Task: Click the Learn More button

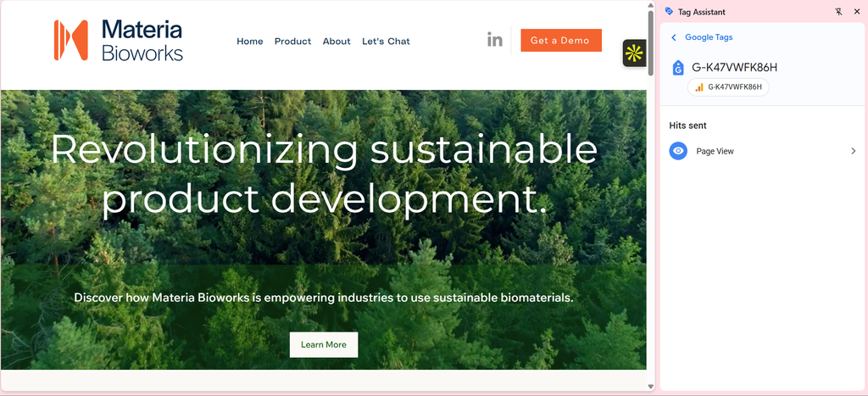Action: tap(324, 344)
